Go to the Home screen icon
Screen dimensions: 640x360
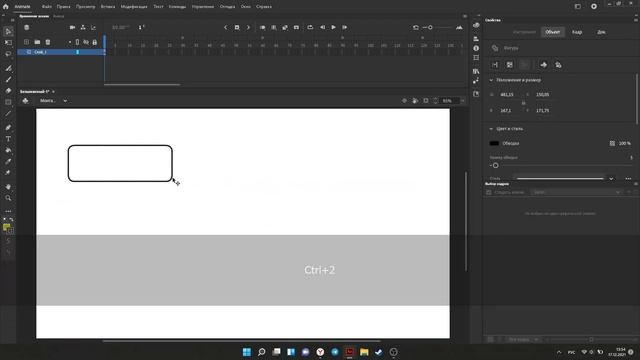[x=6, y=7]
